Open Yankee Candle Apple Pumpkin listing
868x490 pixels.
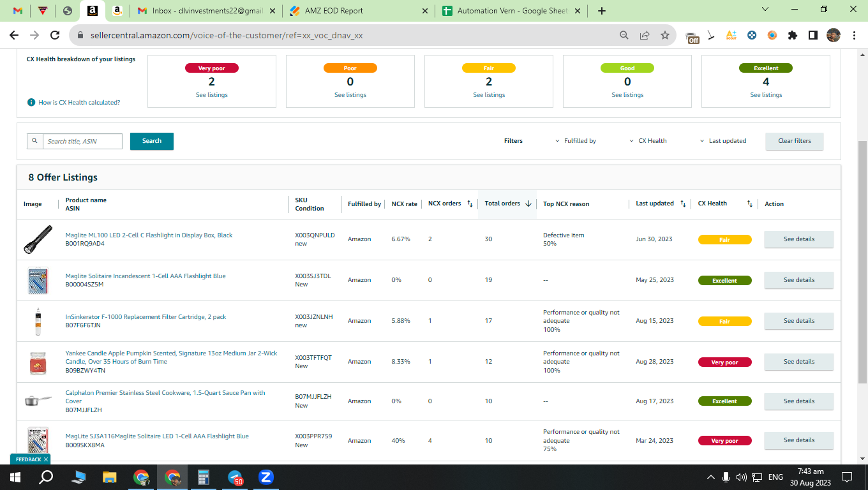tap(171, 357)
